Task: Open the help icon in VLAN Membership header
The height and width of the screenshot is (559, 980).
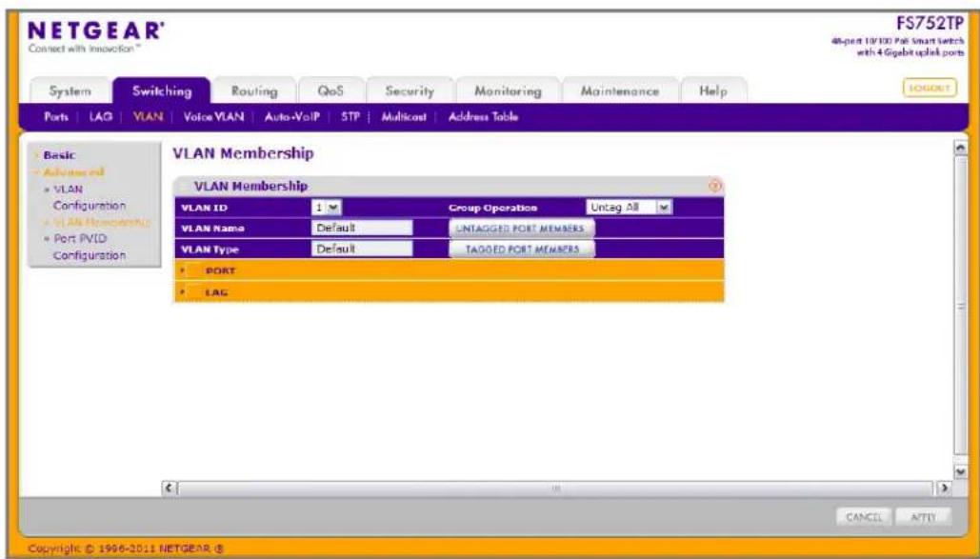Action: tap(715, 186)
